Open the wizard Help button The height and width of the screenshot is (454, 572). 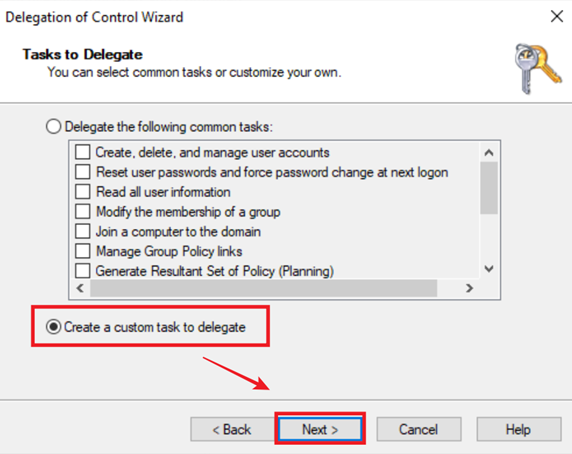click(x=518, y=429)
